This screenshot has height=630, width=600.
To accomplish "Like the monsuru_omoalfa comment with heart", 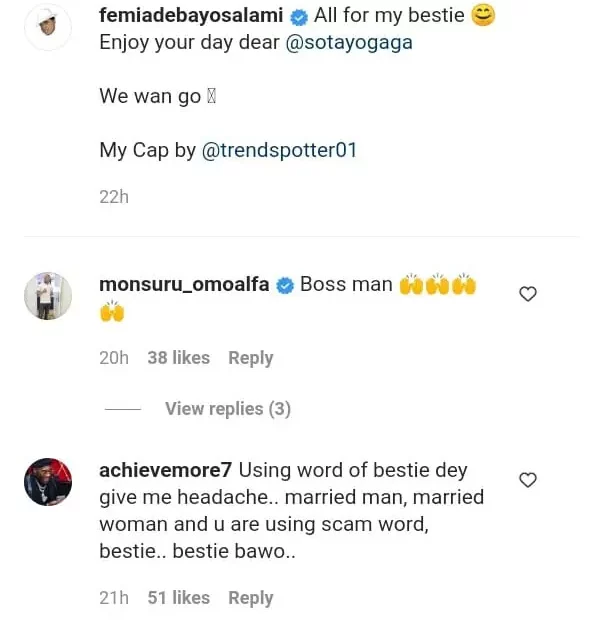I will click(x=528, y=294).
